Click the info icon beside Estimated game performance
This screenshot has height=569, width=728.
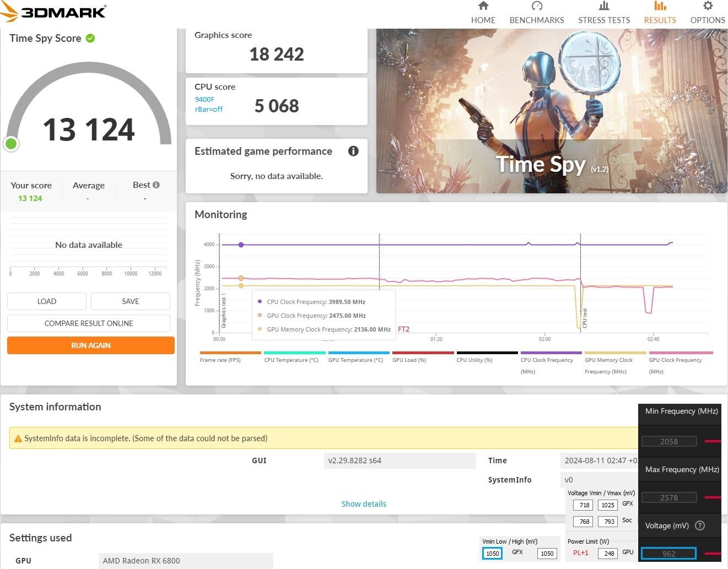(x=353, y=151)
